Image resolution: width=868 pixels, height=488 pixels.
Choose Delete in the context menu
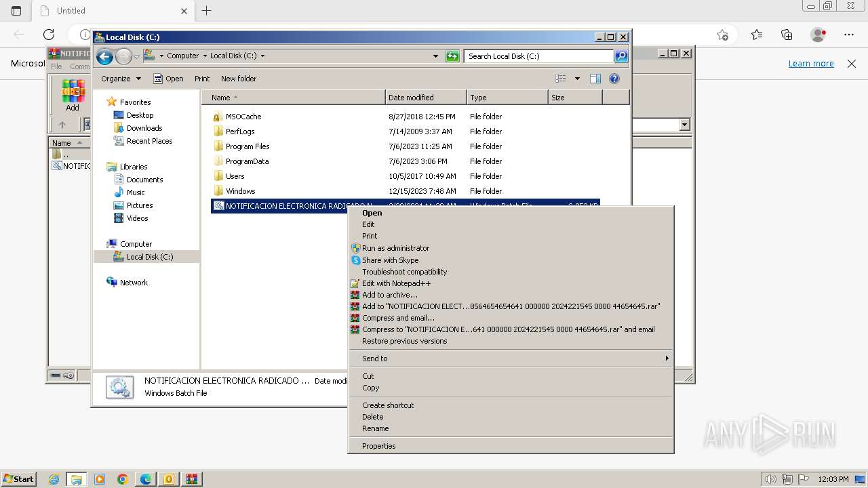511,417
